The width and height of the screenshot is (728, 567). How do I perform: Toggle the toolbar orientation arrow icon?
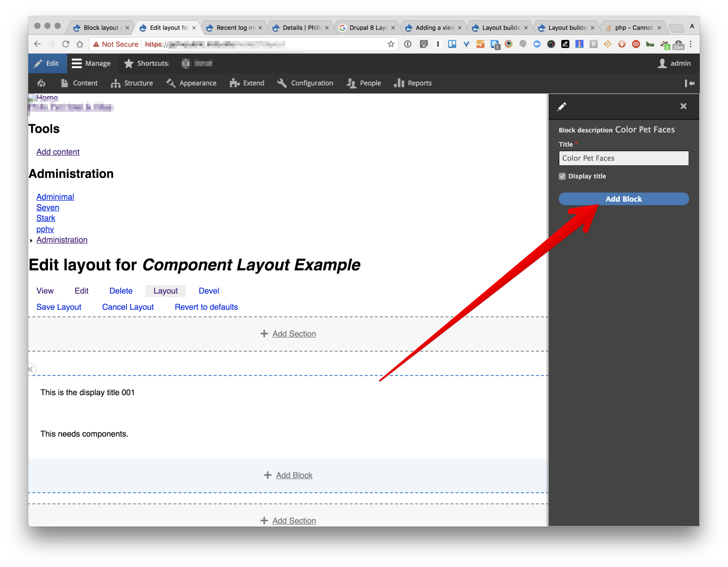[690, 83]
